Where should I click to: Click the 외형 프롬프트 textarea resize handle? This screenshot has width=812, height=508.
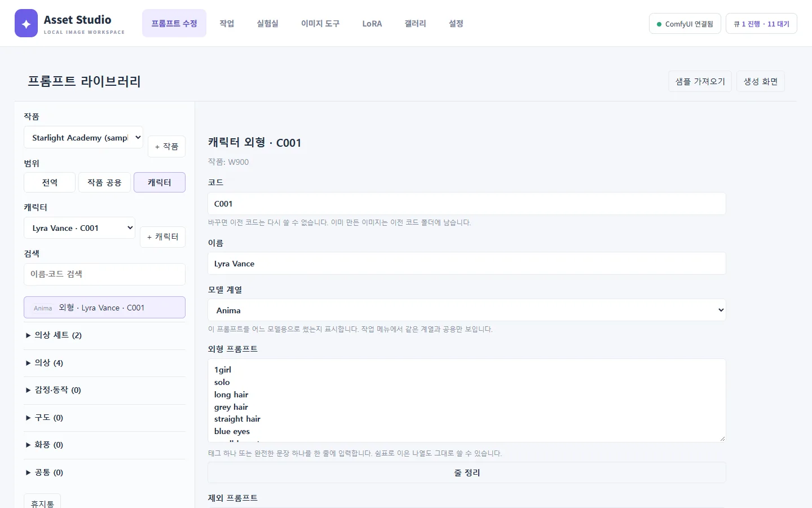[721, 437]
